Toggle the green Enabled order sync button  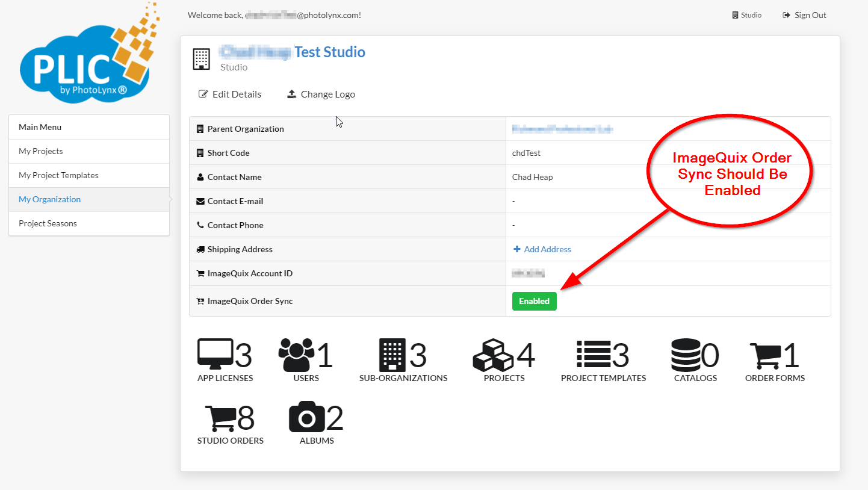pos(535,301)
